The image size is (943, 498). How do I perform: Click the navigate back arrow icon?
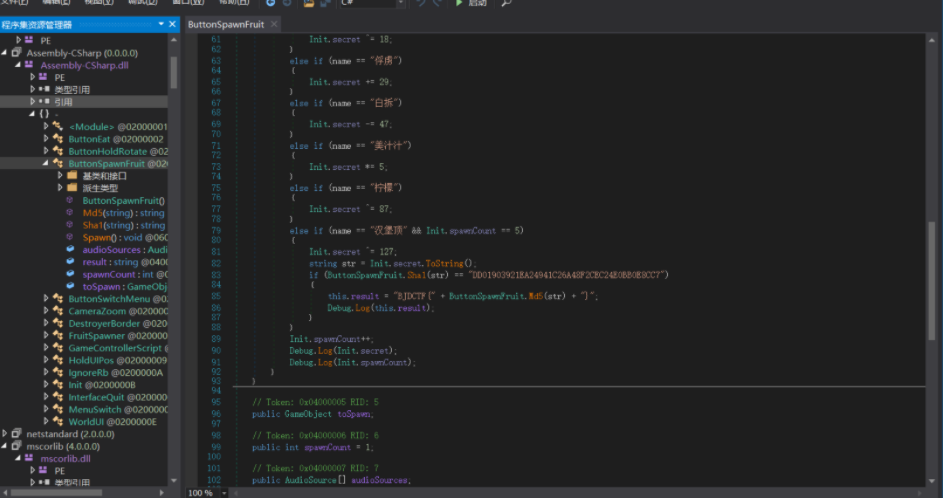tap(271, 3)
